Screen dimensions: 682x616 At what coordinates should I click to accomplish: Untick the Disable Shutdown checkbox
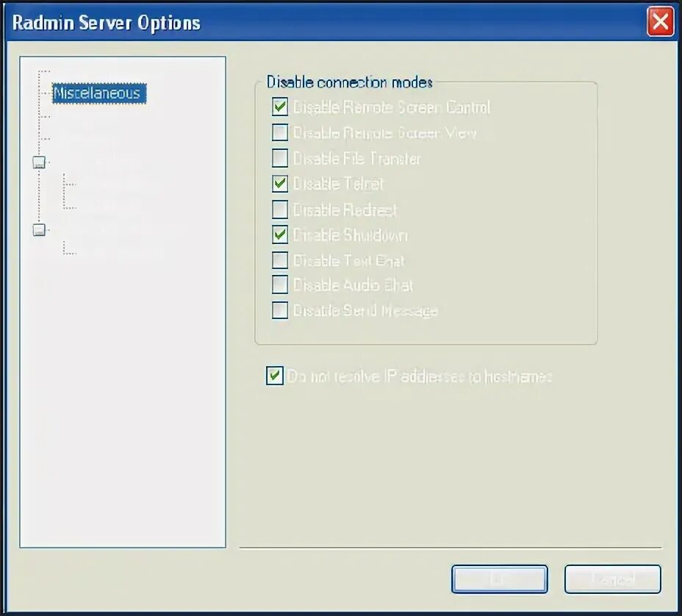(280, 234)
